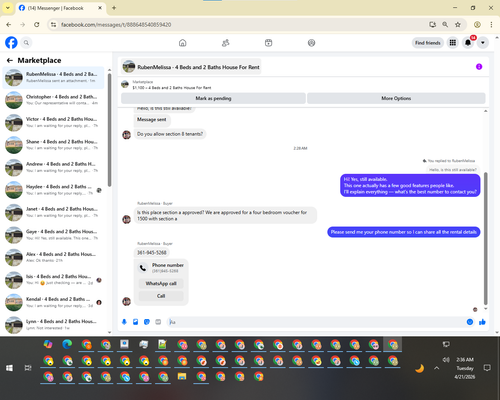Image resolution: width=500 pixels, height=400 pixels.
Task: Open the emoji picker in message box
Action: pyautogui.click(x=470, y=322)
